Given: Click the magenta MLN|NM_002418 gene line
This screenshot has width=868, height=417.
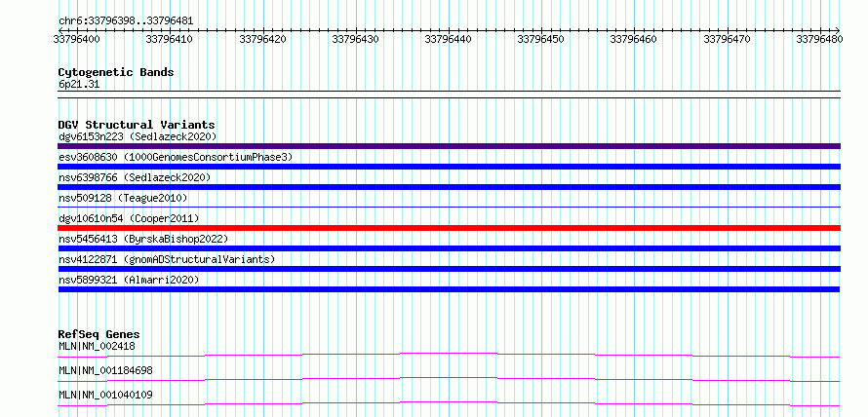Looking at the screenshot, I should point(449,355).
